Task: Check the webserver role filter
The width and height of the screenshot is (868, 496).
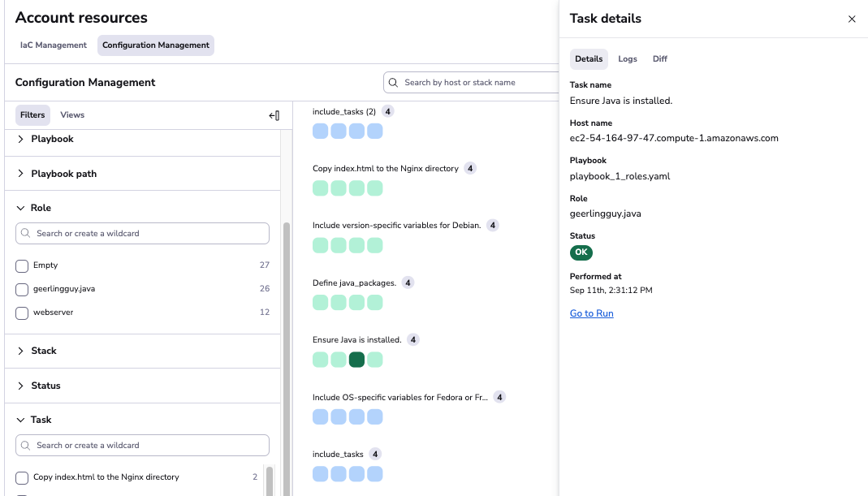Action: click(x=21, y=312)
